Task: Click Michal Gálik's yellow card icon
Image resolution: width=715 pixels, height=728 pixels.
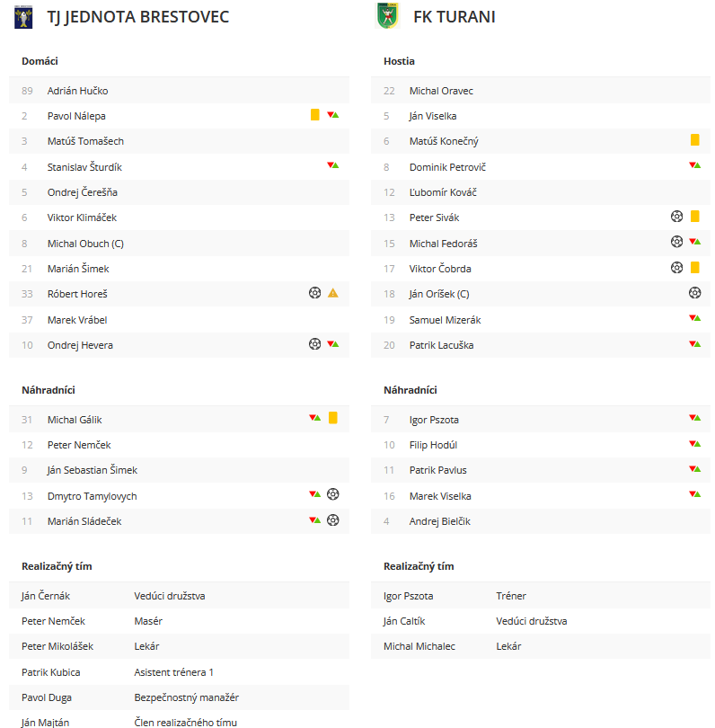Action: (x=332, y=418)
